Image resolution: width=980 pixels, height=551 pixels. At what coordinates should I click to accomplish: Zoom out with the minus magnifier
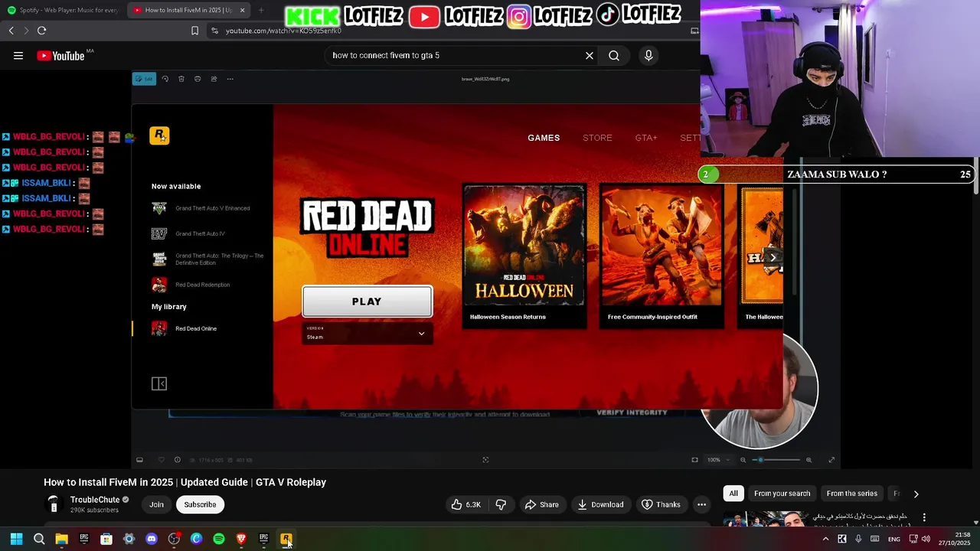[x=743, y=460]
